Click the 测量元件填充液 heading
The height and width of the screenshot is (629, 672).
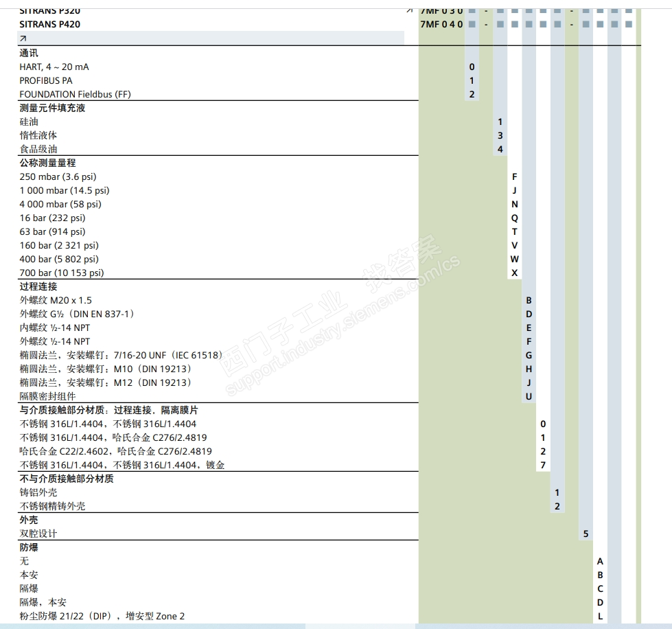tap(52, 108)
